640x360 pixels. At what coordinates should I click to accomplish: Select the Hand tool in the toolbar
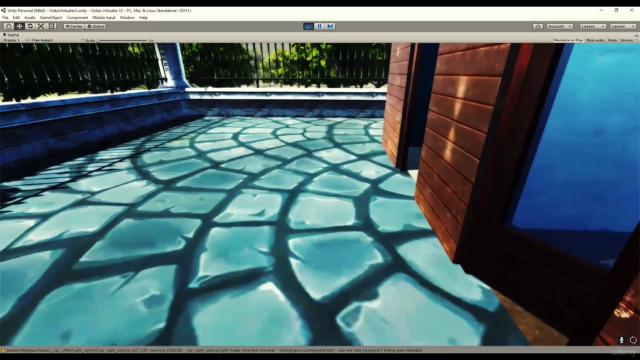(x=8, y=26)
